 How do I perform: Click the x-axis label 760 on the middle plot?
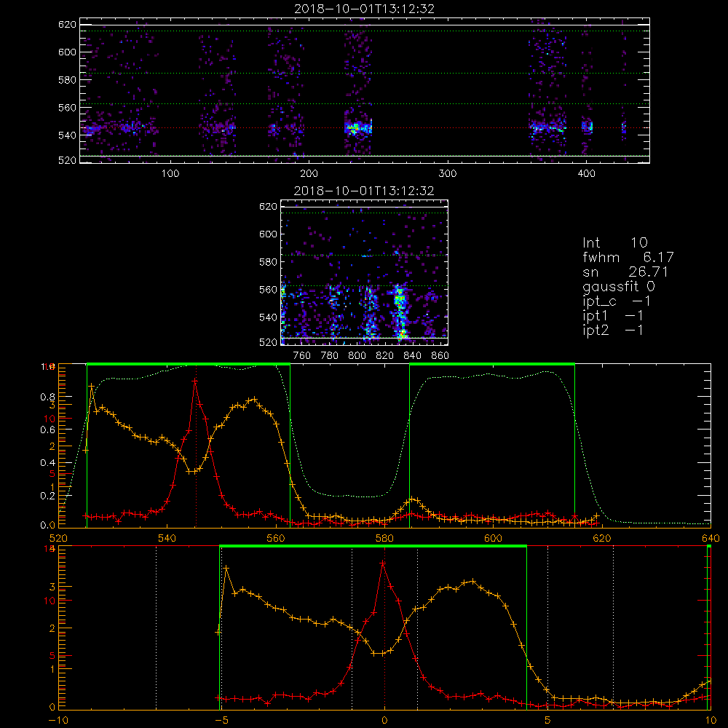pyautogui.click(x=302, y=355)
